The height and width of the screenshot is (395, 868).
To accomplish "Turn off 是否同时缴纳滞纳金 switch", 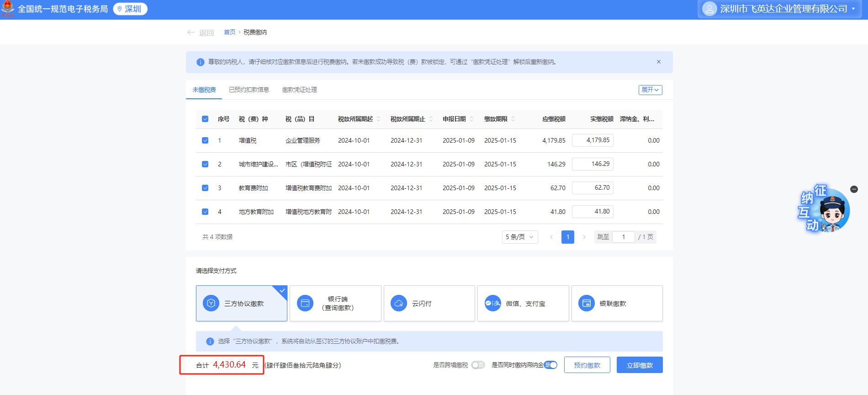I will coord(550,365).
